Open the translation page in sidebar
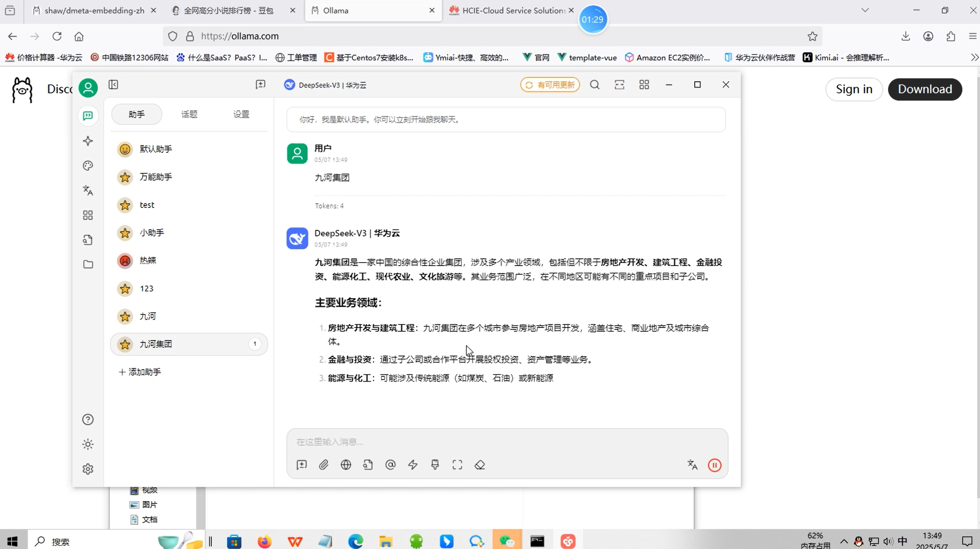 point(88,191)
